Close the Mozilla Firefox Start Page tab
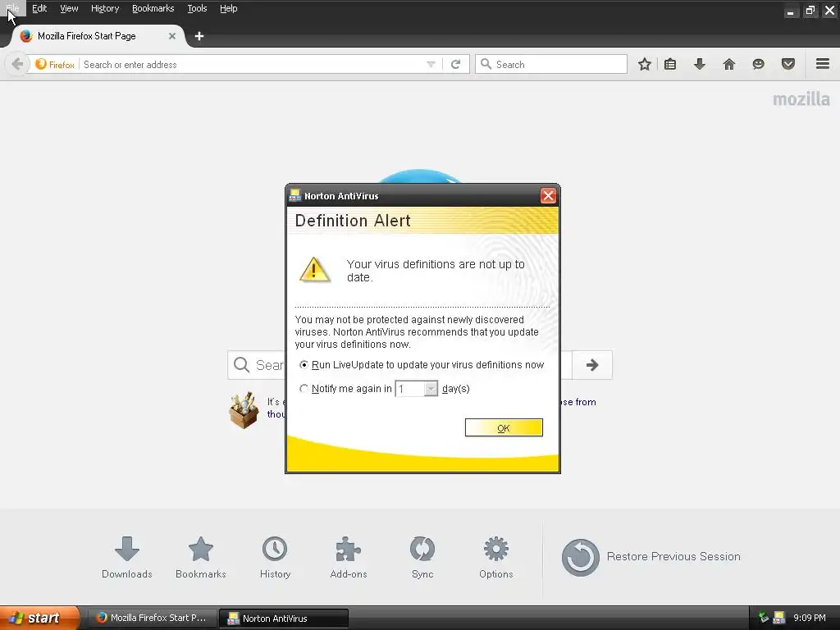Screen dimensions: 840x630 (x=172, y=36)
